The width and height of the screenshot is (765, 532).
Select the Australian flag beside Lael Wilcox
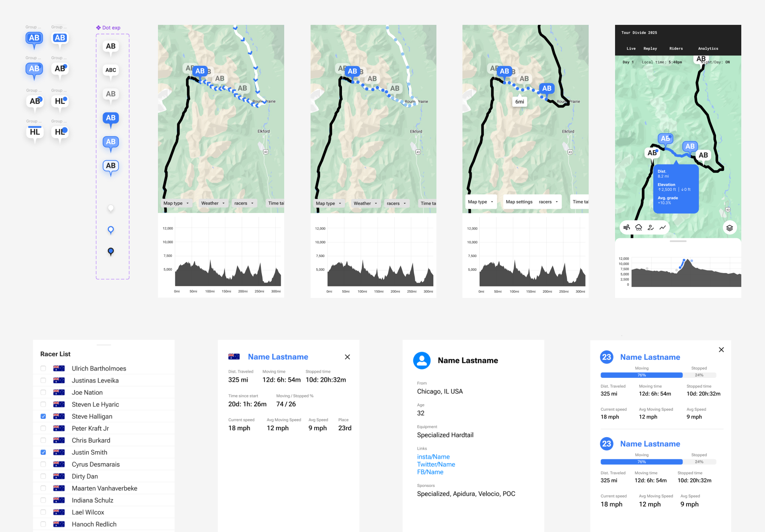[59, 512]
